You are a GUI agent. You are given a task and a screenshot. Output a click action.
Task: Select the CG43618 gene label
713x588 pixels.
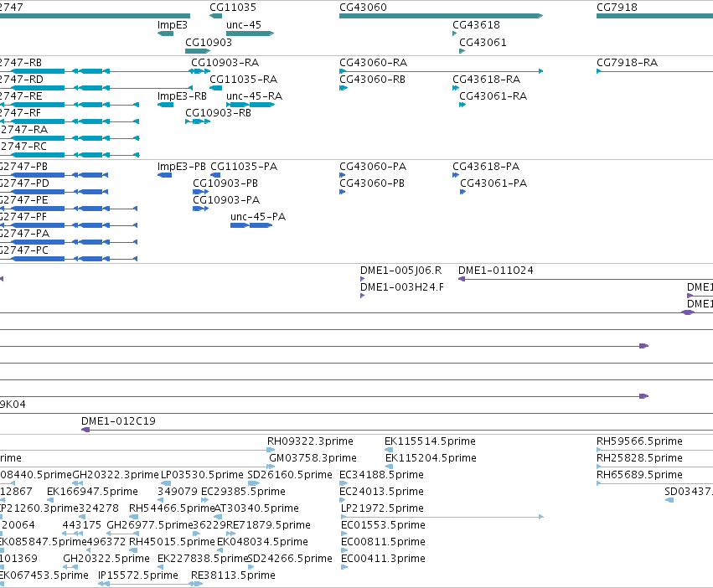476,25
